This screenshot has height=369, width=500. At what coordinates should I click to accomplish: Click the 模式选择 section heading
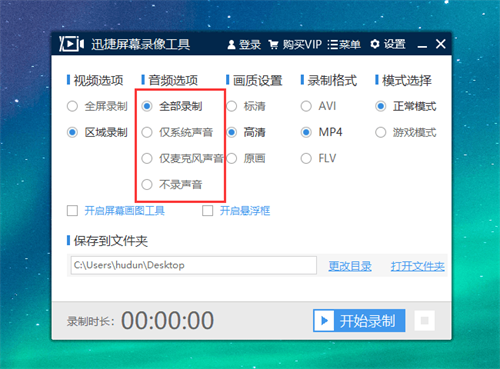click(407, 80)
